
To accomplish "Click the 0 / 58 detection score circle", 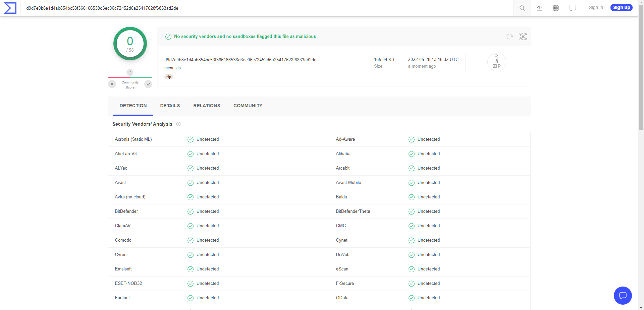I will (x=130, y=44).
